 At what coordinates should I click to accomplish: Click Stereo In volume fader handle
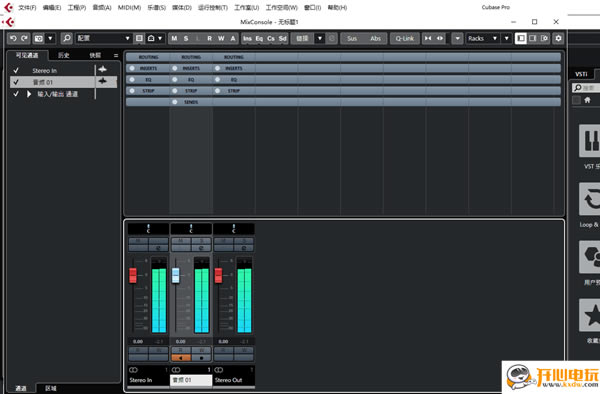tap(133, 275)
